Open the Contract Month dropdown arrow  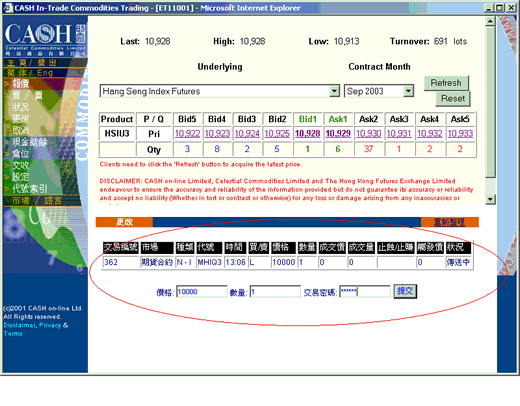click(408, 91)
